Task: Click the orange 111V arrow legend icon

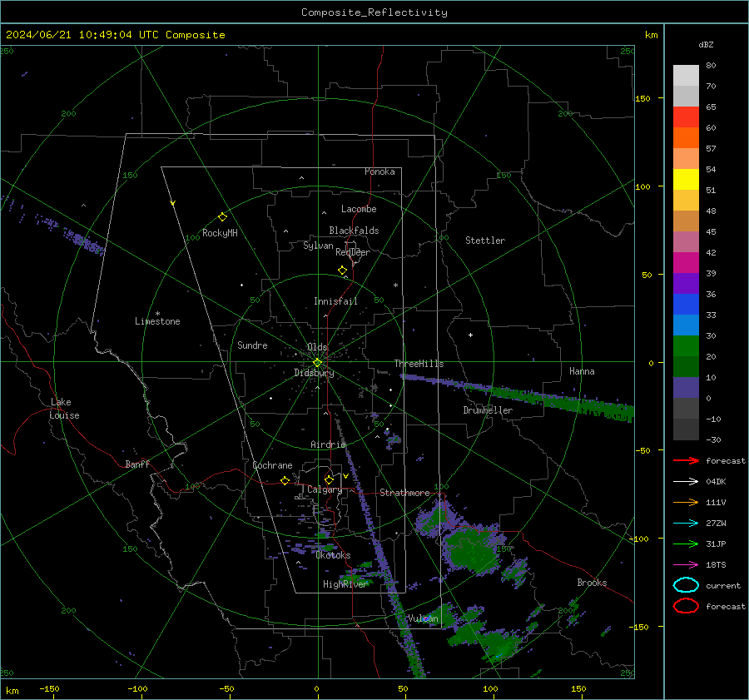Action: (686, 502)
